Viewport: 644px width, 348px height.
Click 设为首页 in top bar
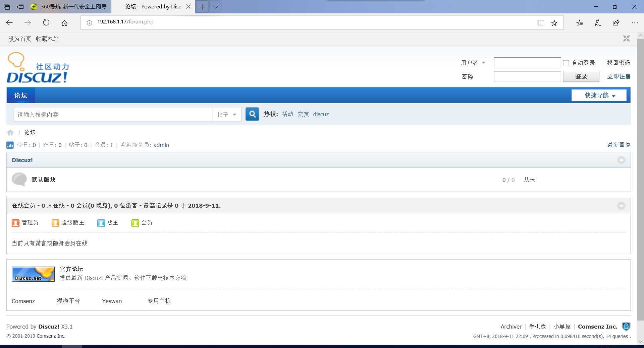20,39
